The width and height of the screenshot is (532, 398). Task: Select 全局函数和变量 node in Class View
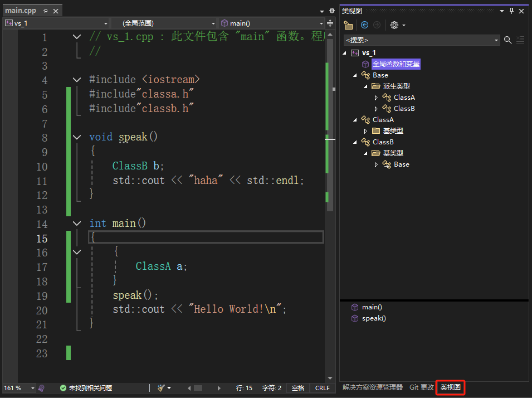tap(396, 64)
